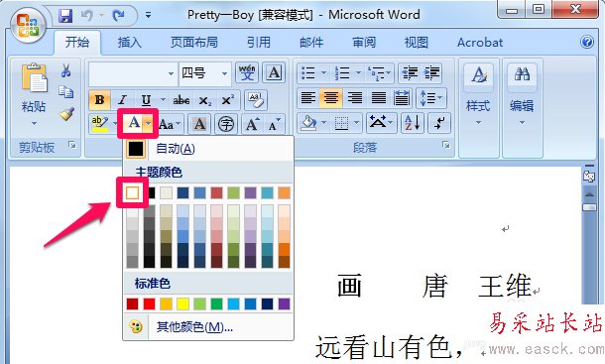Redo the last action
Viewport: 605px width, 364px height.
click(118, 16)
